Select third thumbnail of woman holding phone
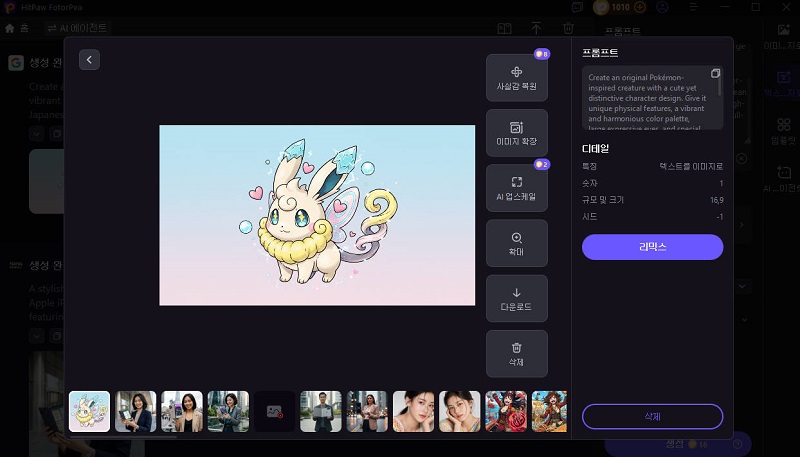 (182, 412)
